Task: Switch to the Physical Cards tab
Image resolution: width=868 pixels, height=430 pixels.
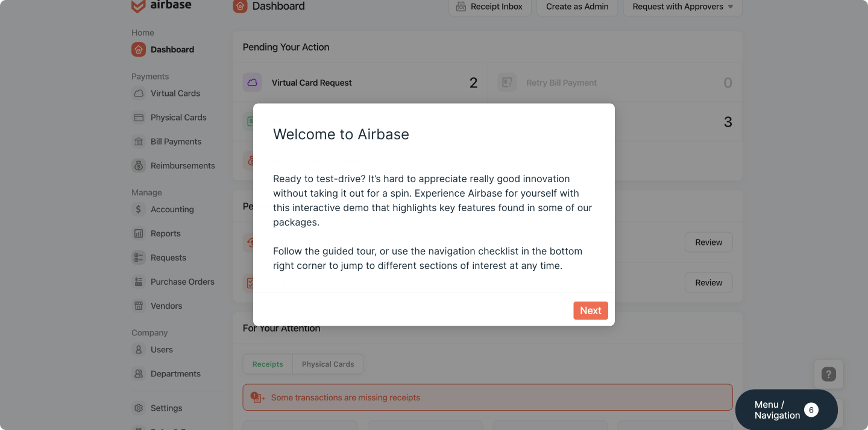Action: pos(328,364)
